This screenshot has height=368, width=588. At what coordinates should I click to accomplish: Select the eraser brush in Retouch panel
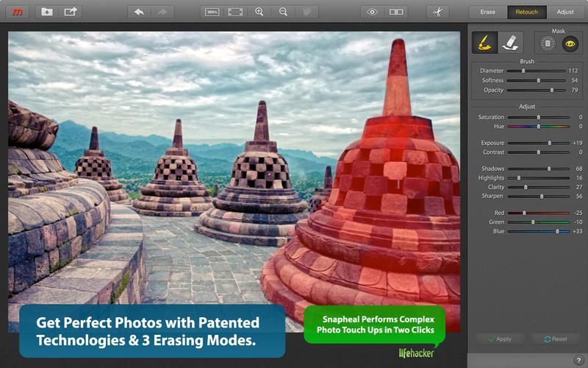coord(509,43)
